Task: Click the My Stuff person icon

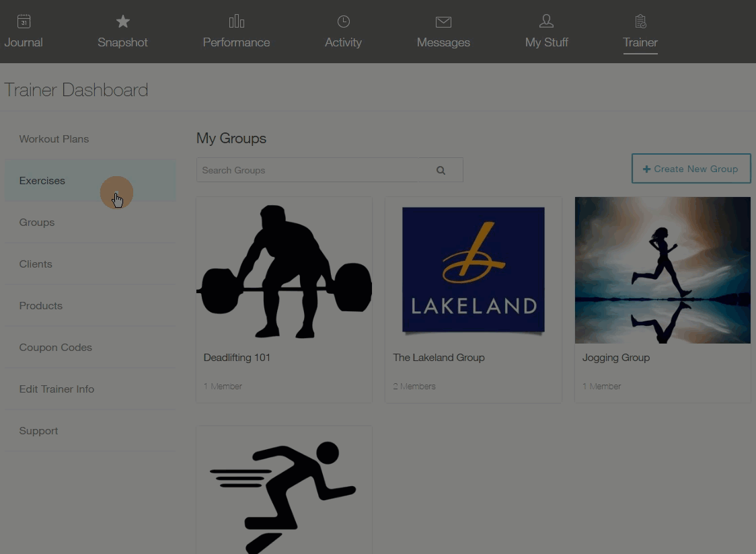Action: [x=546, y=21]
